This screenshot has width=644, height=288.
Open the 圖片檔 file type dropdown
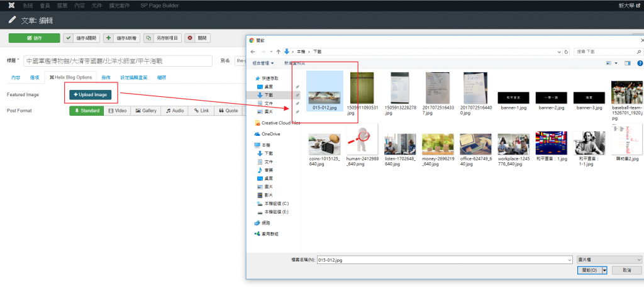609,259
